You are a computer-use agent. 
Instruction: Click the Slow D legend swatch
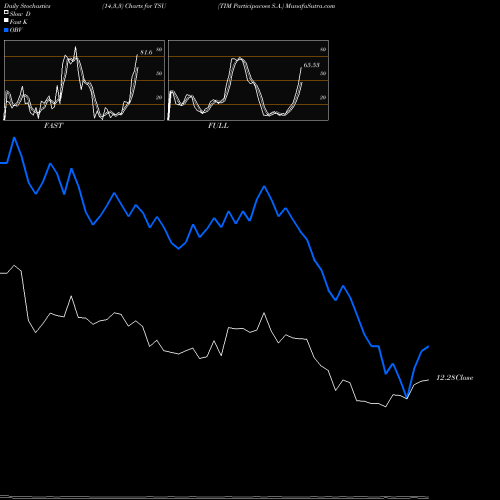[6, 12]
